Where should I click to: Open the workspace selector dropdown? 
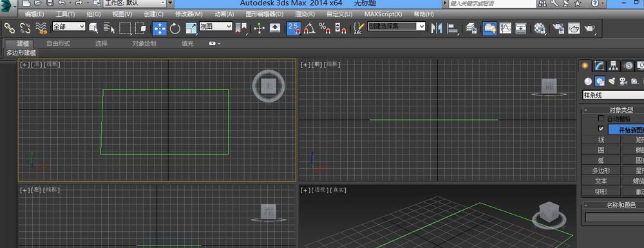[x=135, y=3]
